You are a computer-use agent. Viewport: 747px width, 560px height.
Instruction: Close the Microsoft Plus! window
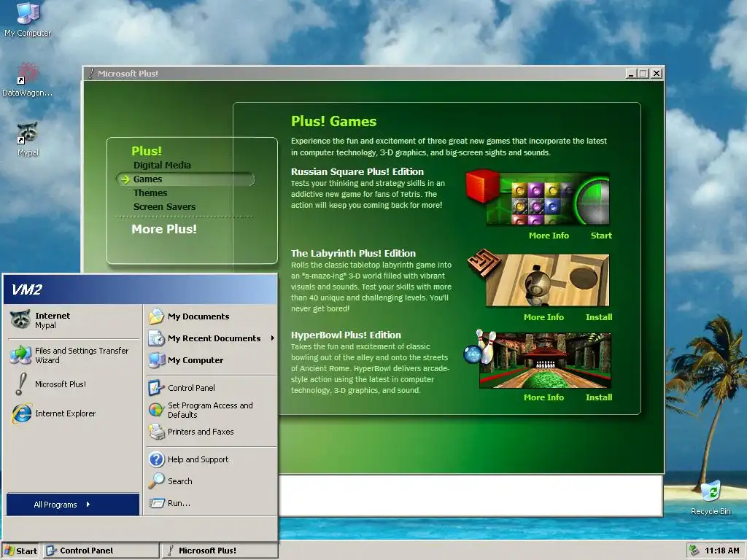(657, 74)
